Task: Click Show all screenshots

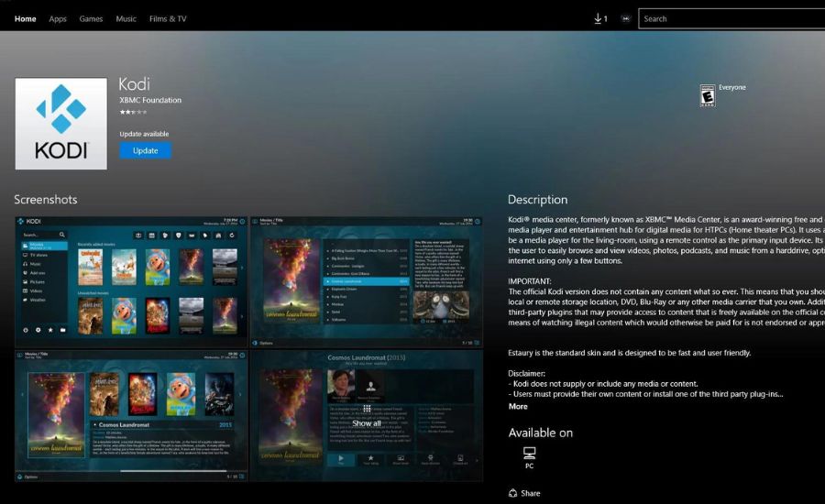Action: coord(367,423)
